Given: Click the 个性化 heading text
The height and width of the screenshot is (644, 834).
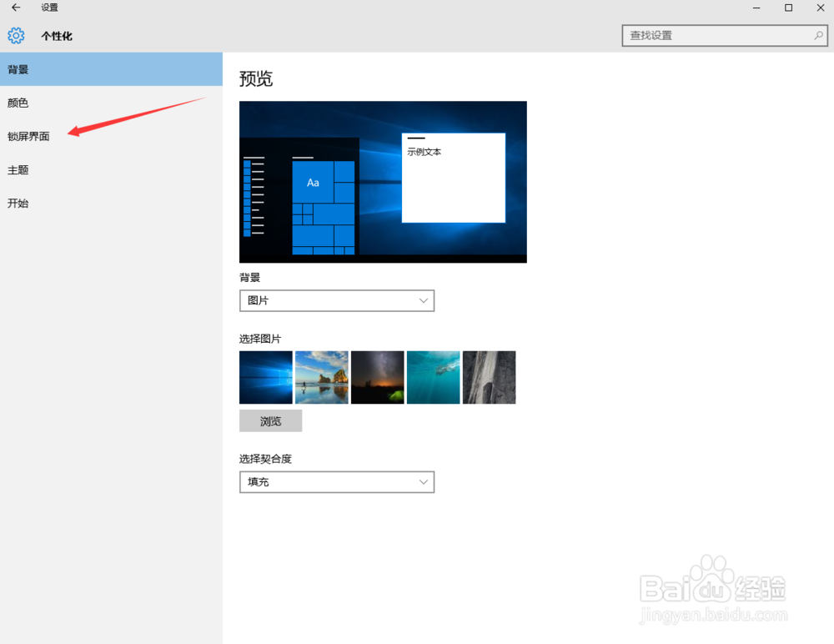Looking at the screenshot, I should 57,36.
